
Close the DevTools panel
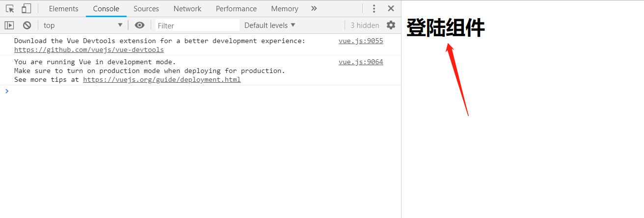pyautogui.click(x=391, y=8)
